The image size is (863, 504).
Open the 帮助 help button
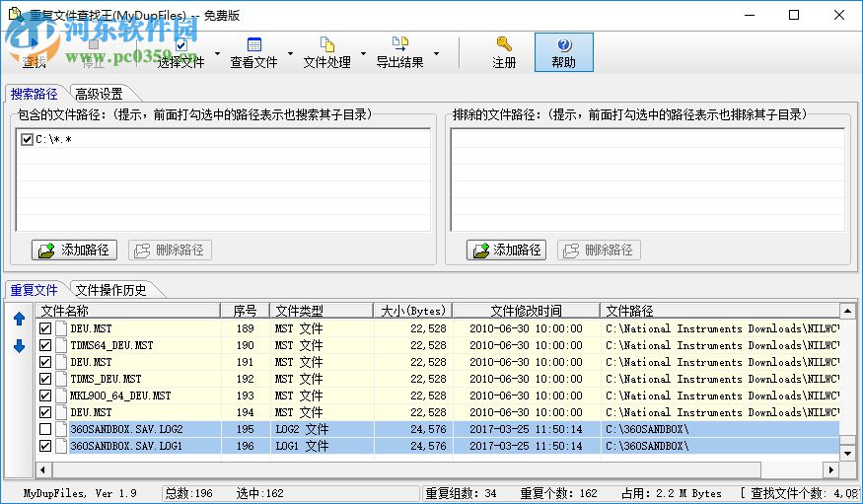563,52
